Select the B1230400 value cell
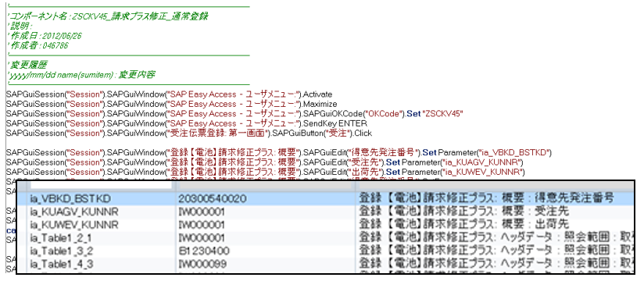The image size is (644, 281). click(x=204, y=251)
